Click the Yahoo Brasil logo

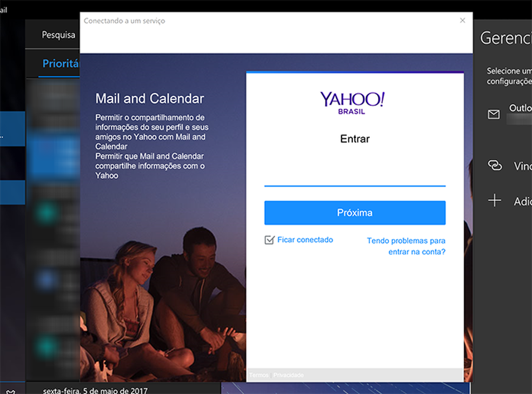352,103
